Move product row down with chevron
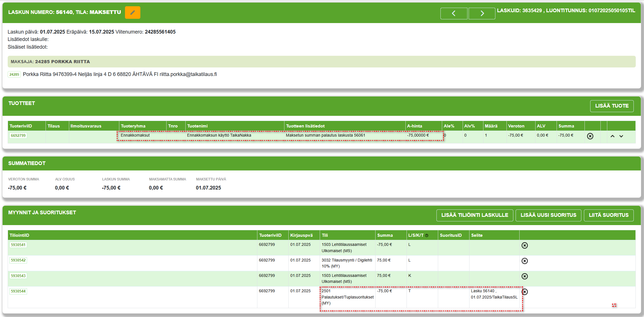This screenshot has height=317, width=644. point(621,136)
